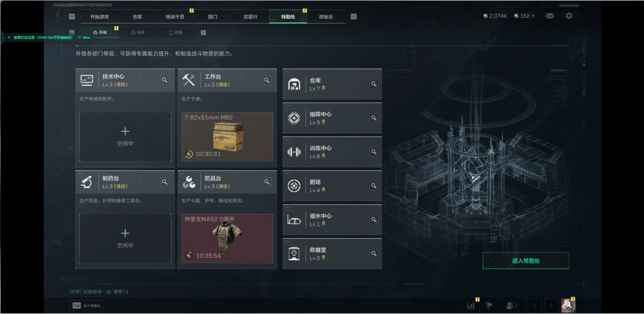Screen dimensions: 644x314
Task: Open 7.62x51mm M62 production item
Action: [x=227, y=136]
